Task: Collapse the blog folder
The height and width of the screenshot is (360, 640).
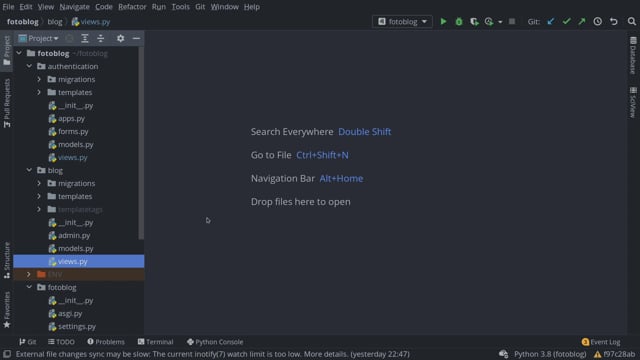Action: (29, 170)
